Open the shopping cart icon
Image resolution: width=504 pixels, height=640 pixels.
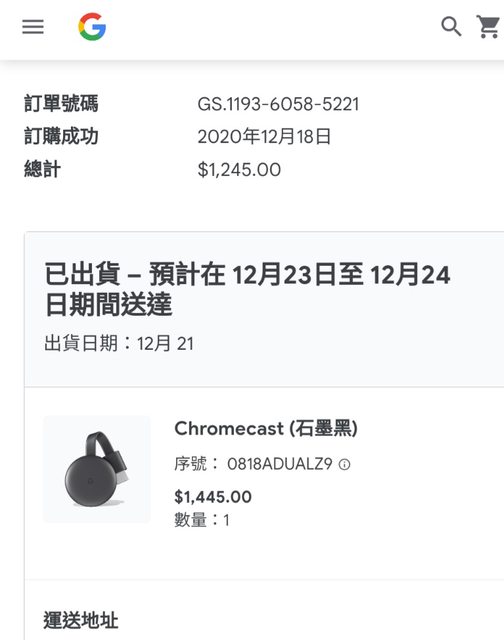point(488,27)
